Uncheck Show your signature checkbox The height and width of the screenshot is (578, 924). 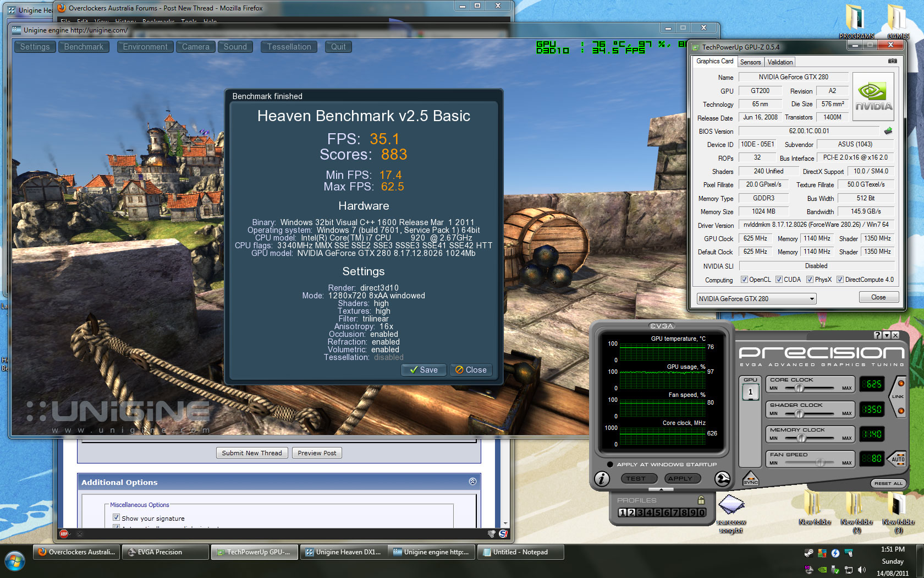[116, 517]
